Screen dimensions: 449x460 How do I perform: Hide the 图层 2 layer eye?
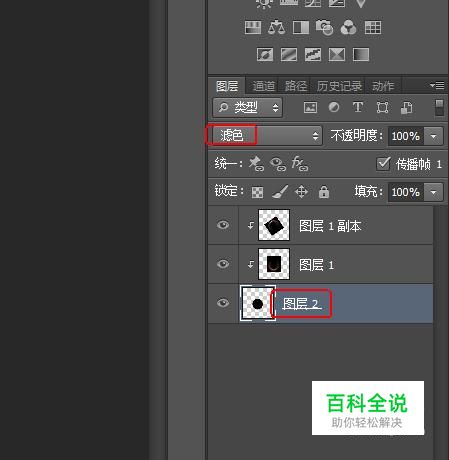tap(223, 303)
